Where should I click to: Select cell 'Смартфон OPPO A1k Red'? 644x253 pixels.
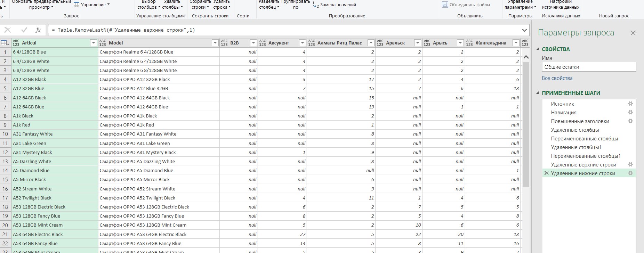(159, 125)
